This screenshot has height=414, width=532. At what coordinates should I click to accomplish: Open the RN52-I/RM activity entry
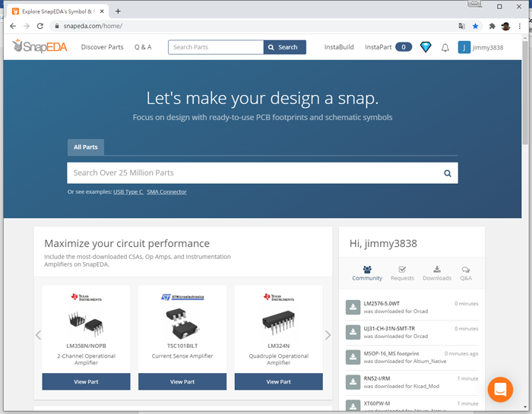pyautogui.click(x=412, y=382)
